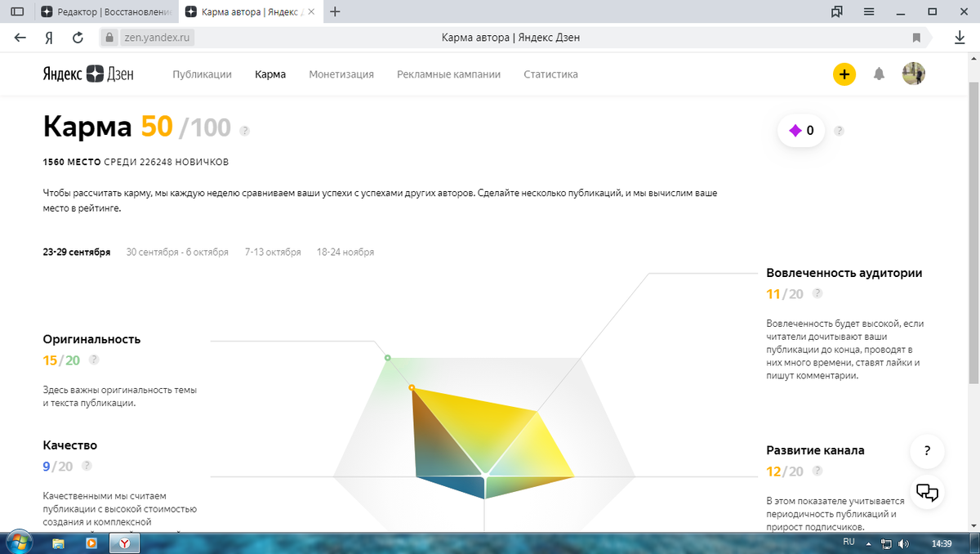Select the 7-13 октября week

tap(273, 252)
